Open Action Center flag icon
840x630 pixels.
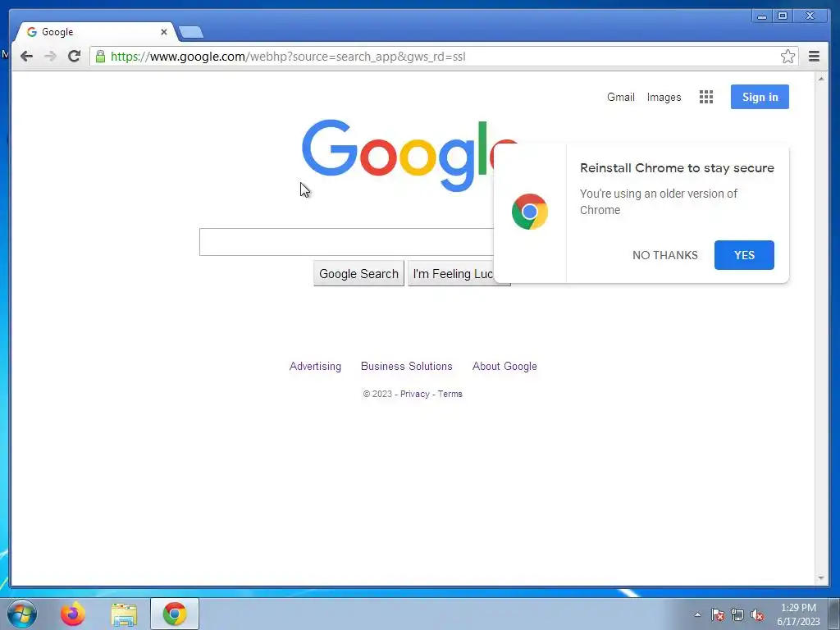click(x=717, y=614)
